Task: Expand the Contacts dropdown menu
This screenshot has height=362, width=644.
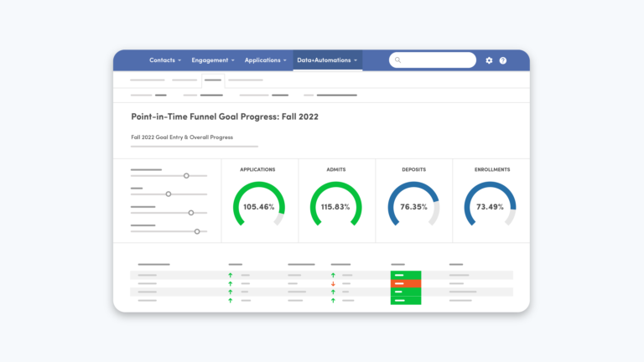Action: coord(165,60)
